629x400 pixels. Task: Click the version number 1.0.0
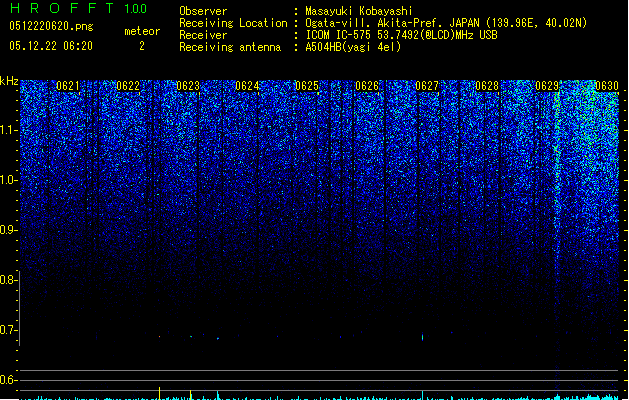(136, 9)
